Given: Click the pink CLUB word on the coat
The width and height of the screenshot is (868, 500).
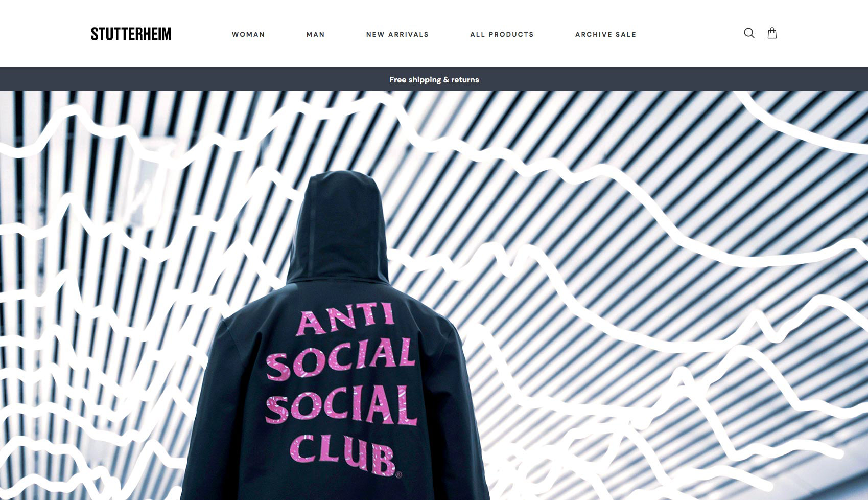Looking at the screenshot, I should (x=343, y=454).
